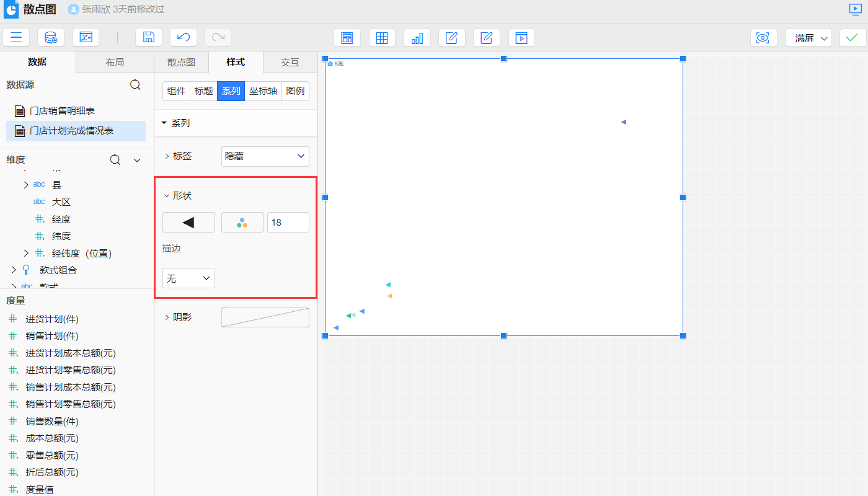868x496 pixels.
Task: Click the shape size field showing 18
Action: coord(288,223)
